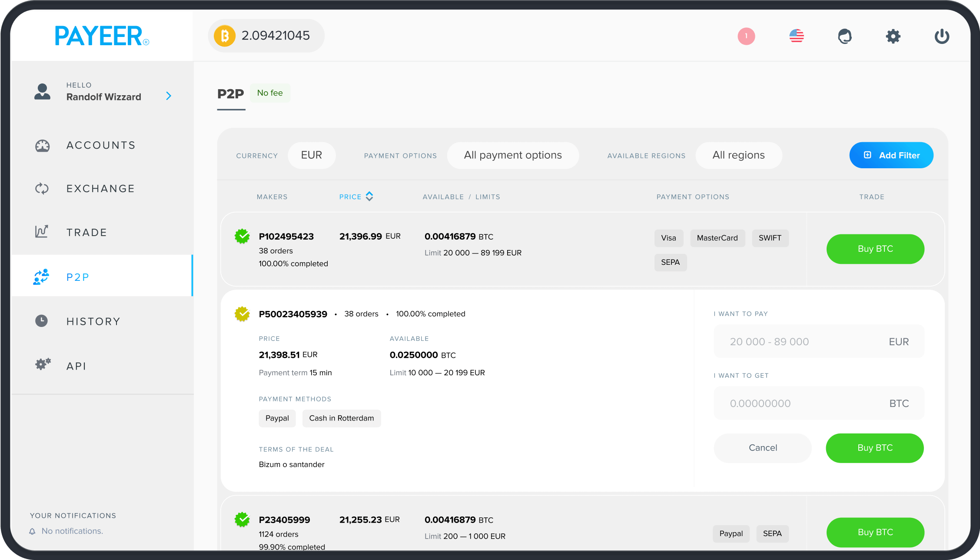Image resolution: width=980 pixels, height=560 pixels.
Task: Open settings gear icon in header
Action: tap(893, 36)
